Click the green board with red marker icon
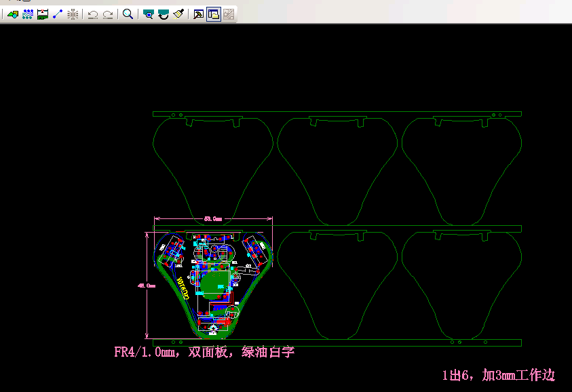The image size is (572, 392). coord(43,14)
